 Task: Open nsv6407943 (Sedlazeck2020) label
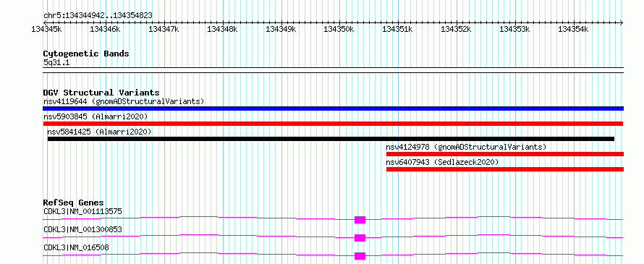coord(442,162)
